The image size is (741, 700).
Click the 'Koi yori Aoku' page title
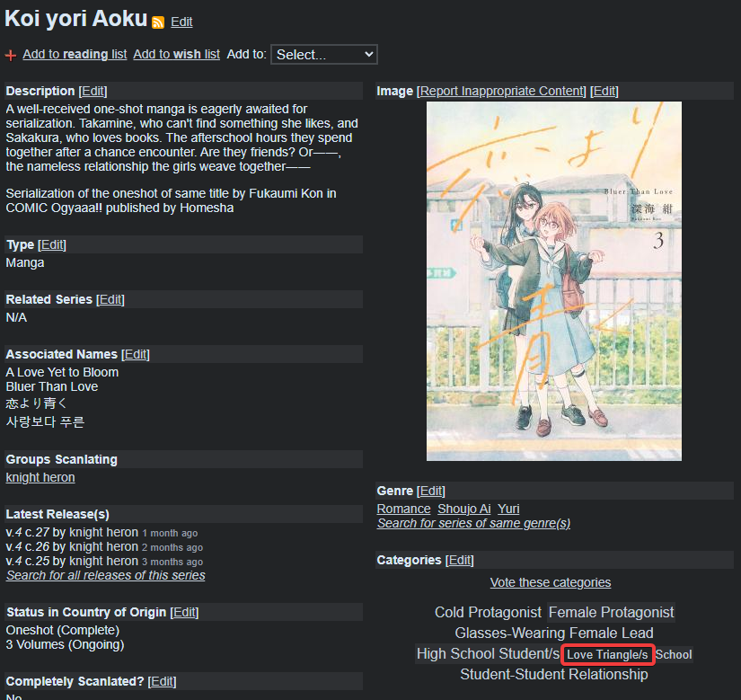coord(76,19)
